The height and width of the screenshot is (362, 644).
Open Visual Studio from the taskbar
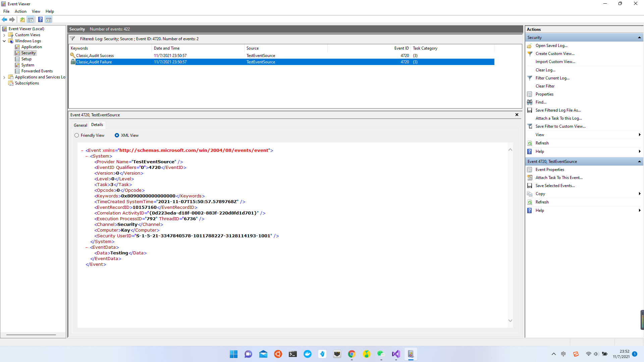click(x=396, y=354)
